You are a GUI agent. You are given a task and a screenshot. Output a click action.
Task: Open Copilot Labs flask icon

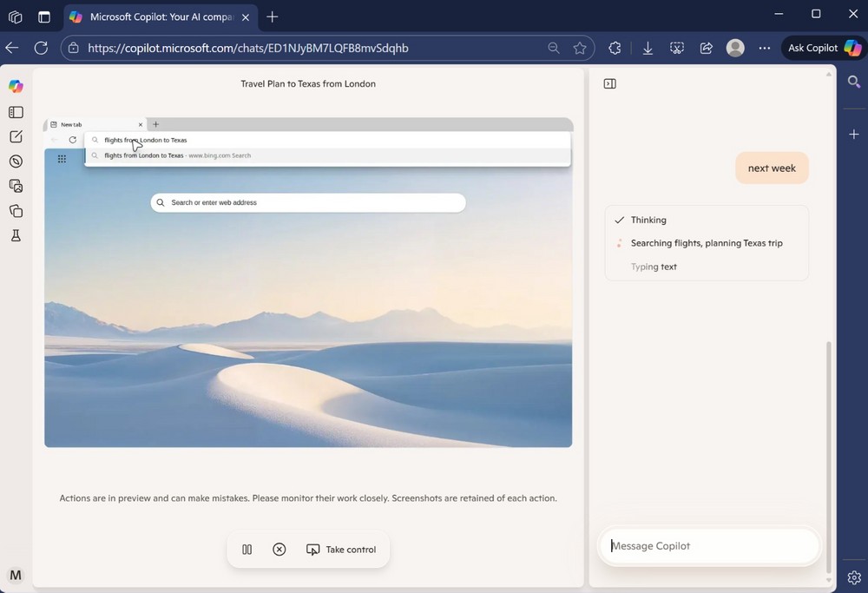click(x=16, y=235)
